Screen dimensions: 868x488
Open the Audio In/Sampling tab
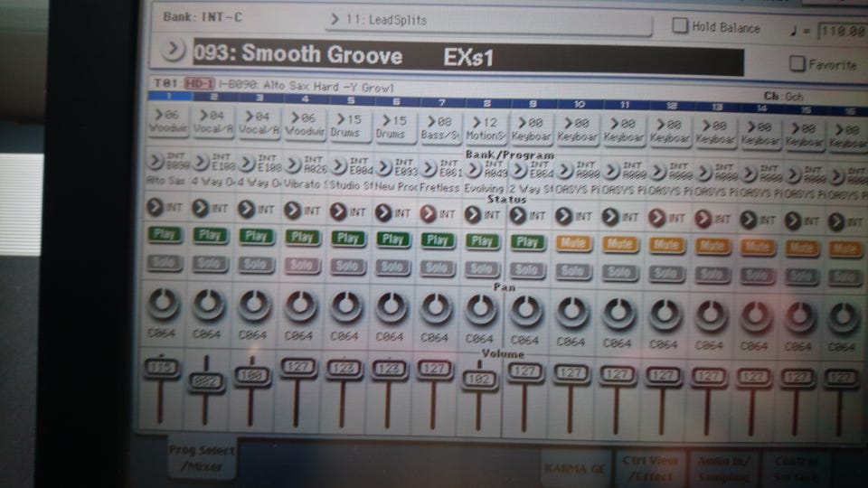[x=724, y=469]
